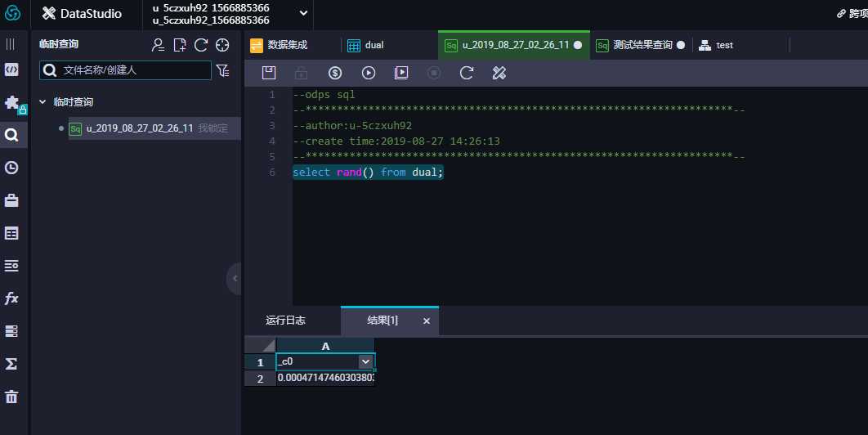Open the recycle bin trash icon
This screenshot has width=868, height=435.
11,397
